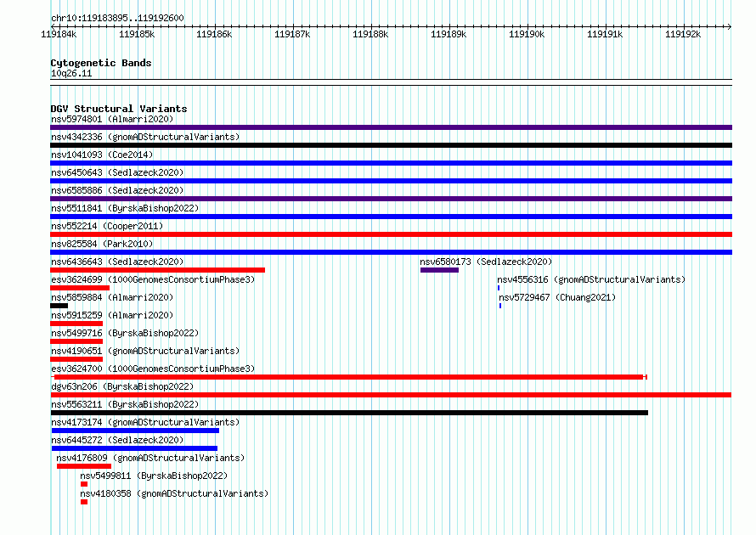Image resolution: width=756 pixels, height=535 pixels.
Task: Open the nsv825584 (Park2010) variant
Action: (102, 244)
